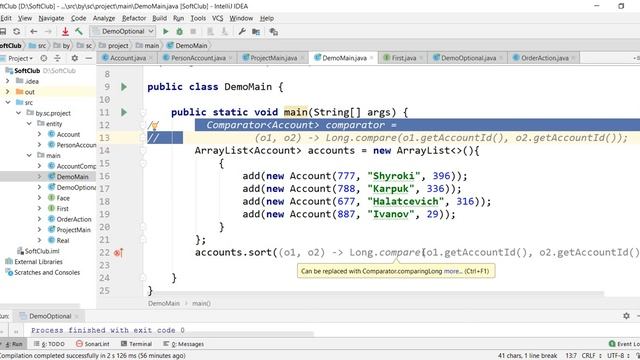Hide the Project panel with minus icon
The image size is (640, 360).
tap(89, 58)
